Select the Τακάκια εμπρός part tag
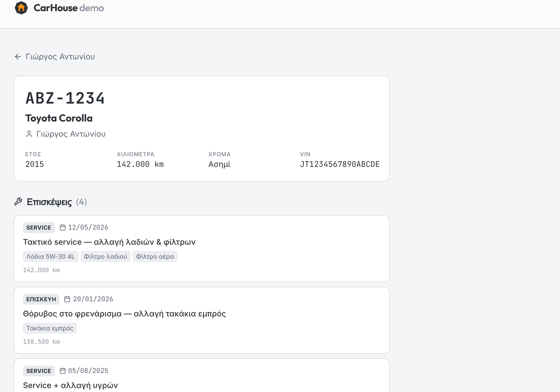Image resolution: width=560 pixels, height=392 pixels. click(50, 328)
